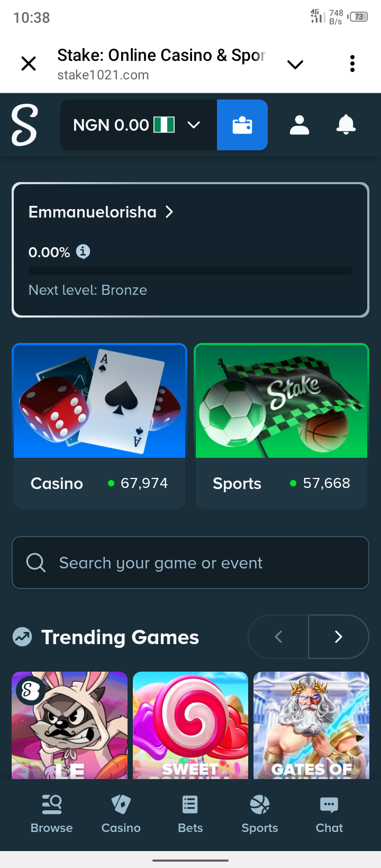Open the wallet button

coord(242,125)
